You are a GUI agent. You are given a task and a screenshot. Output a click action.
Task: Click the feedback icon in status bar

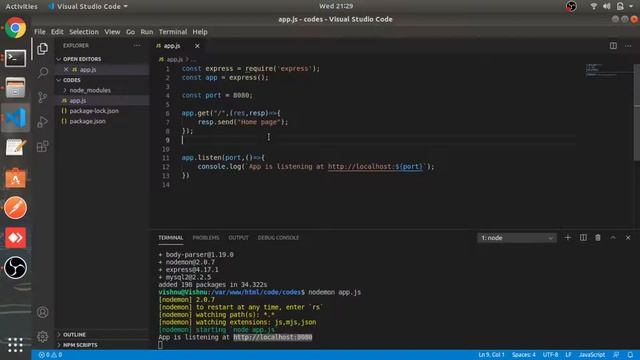[616, 355]
